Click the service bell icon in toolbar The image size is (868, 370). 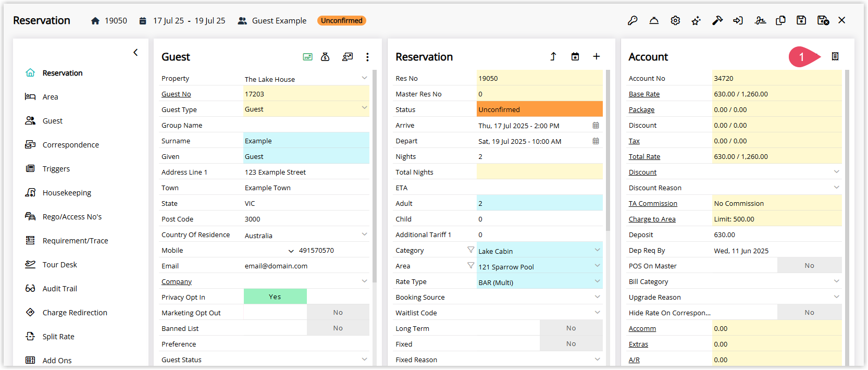click(654, 20)
